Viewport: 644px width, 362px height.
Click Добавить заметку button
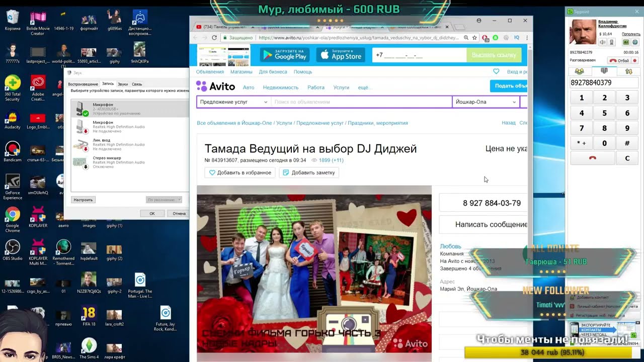(308, 172)
